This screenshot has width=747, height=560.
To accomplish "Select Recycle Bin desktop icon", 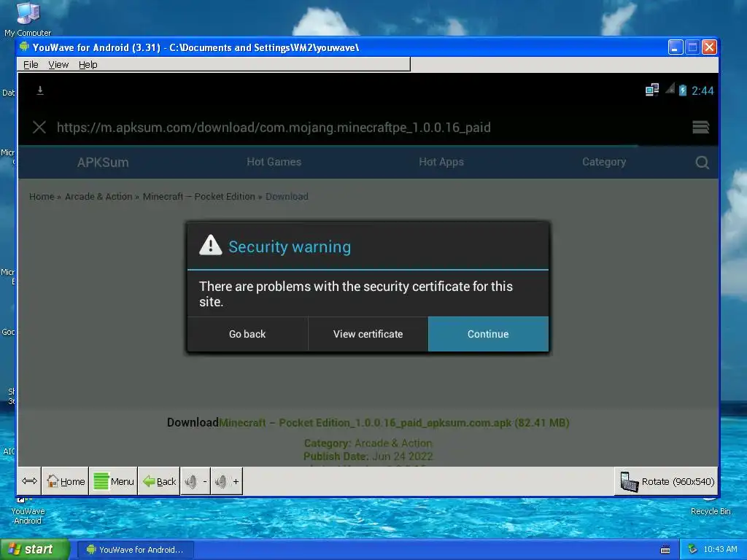I will click(x=711, y=507).
